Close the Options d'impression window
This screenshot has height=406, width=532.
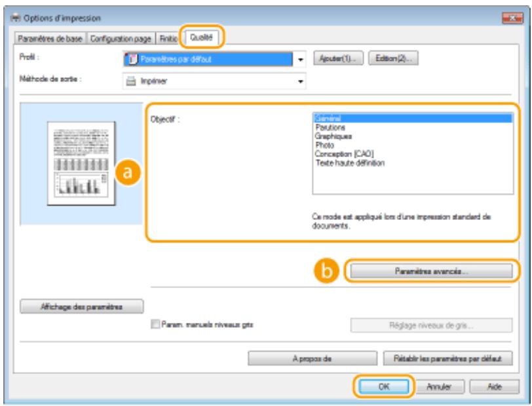[x=512, y=18]
